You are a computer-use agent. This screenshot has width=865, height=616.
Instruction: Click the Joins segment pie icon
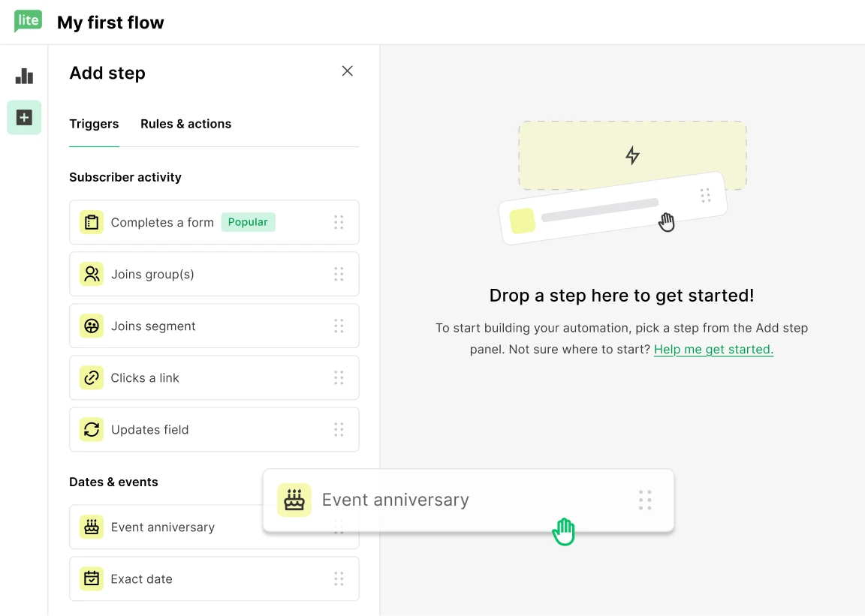[92, 326]
